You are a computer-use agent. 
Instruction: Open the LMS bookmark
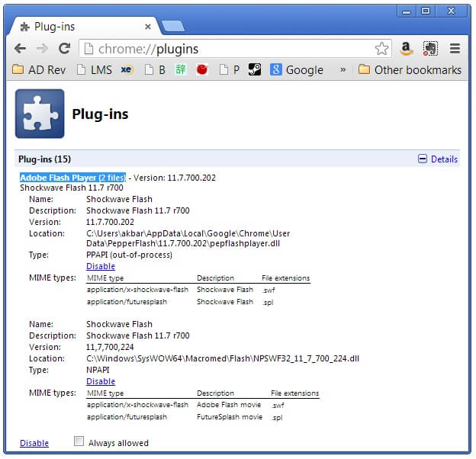95,70
